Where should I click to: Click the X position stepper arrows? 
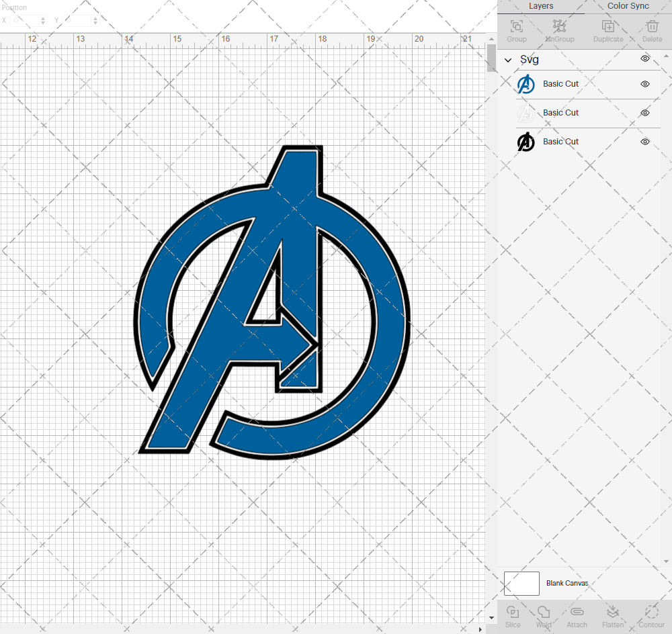[x=43, y=20]
